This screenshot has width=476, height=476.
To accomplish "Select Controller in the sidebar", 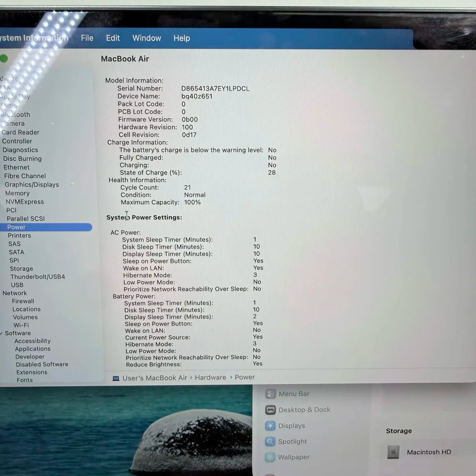I will coord(17,141).
